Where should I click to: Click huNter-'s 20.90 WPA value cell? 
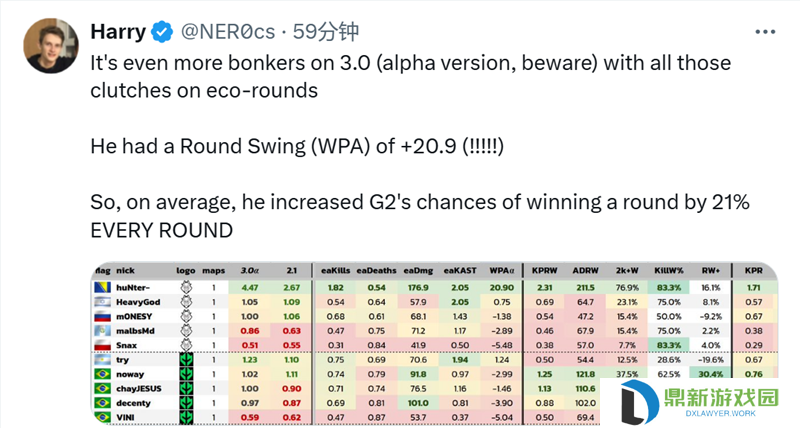[x=502, y=288]
